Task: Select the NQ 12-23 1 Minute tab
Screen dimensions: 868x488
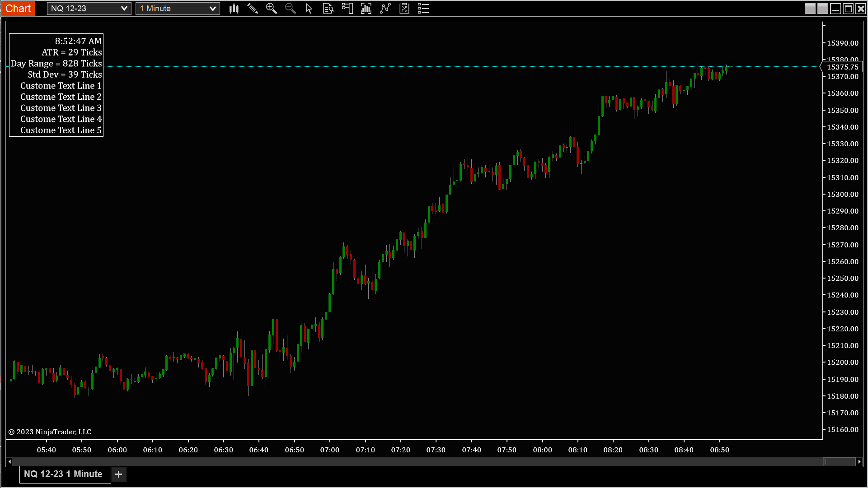Action: 63,474
